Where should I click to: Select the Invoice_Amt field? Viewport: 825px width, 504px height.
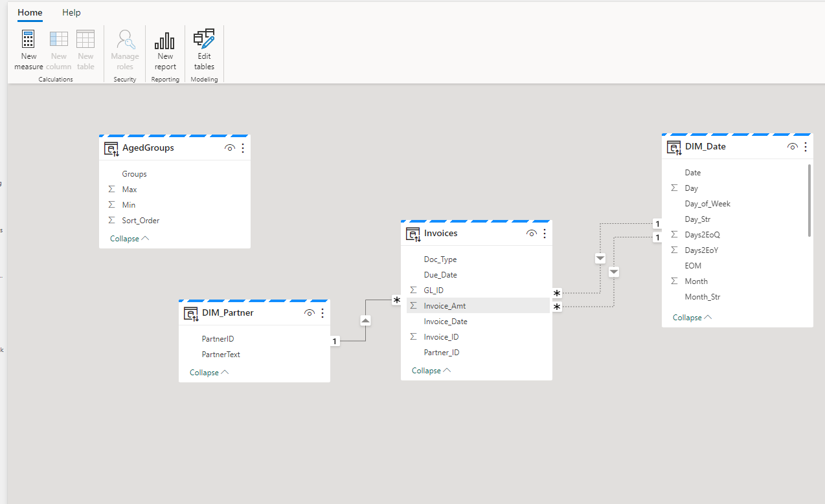coord(478,306)
